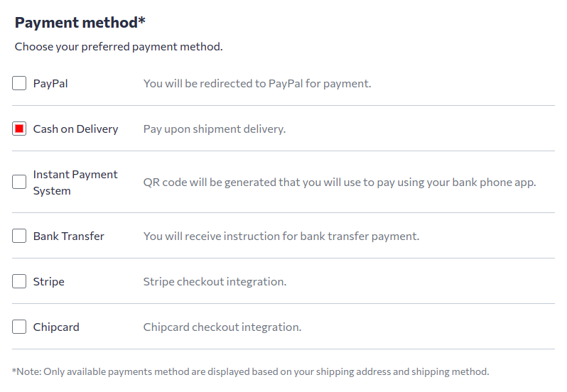
Task: Select the Stripe checkbox
Action: pos(19,282)
